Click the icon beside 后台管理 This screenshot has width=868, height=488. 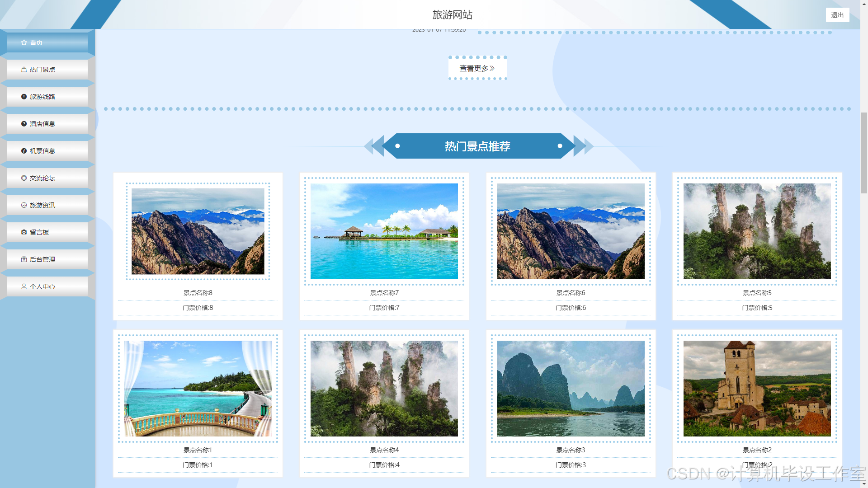tap(24, 259)
